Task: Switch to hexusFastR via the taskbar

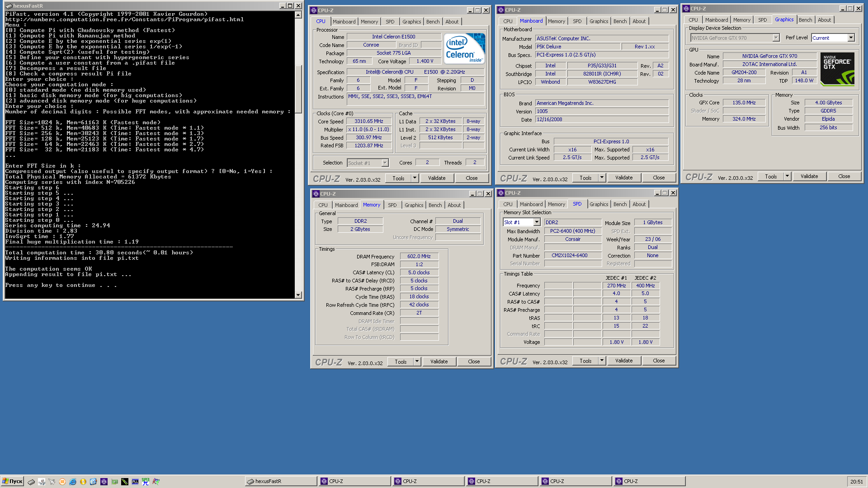Action: click(x=280, y=481)
